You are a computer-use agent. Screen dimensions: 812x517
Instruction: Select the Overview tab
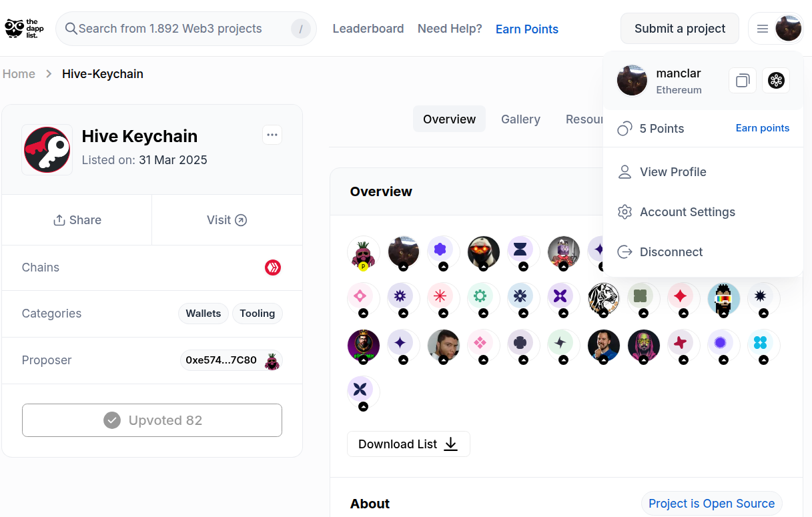point(449,119)
